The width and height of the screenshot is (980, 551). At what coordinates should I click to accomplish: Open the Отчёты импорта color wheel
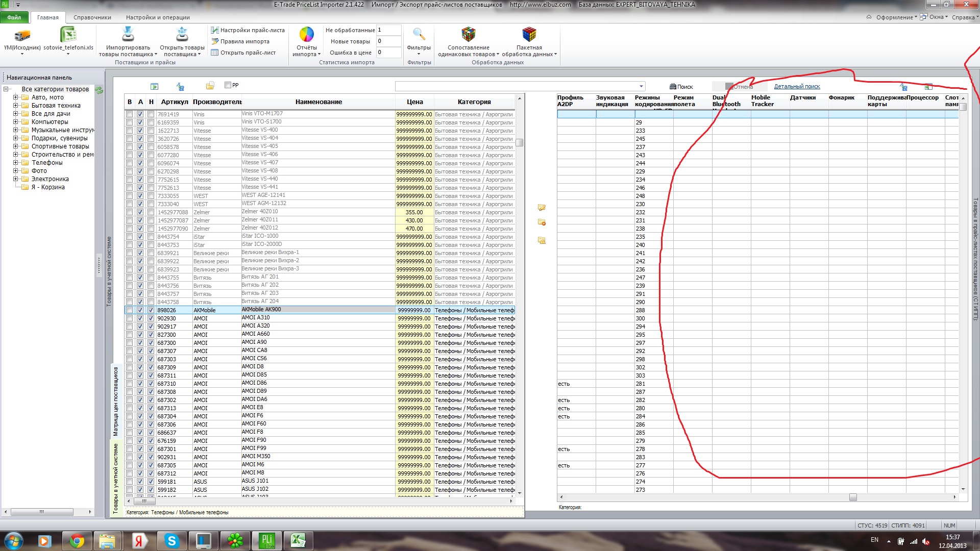(x=307, y=34)
